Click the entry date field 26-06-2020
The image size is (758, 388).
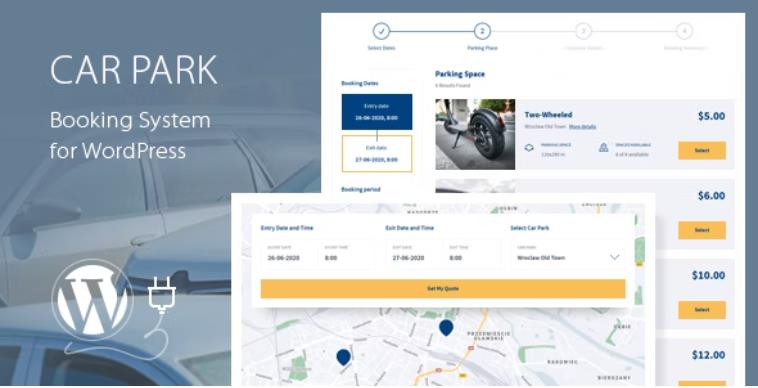pyautogui.click(x=289, y=254)
